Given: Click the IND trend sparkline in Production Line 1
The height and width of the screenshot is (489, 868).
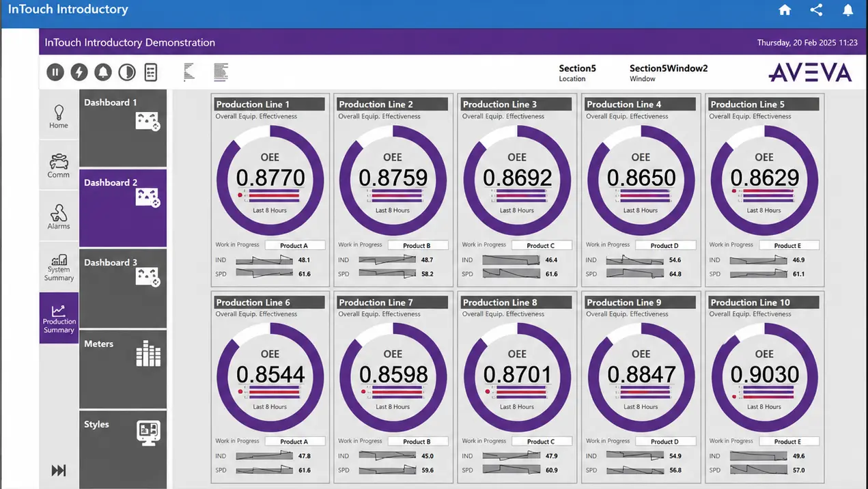Looking at the screenshot, I should pyautogui.click(x=264, y=260).
